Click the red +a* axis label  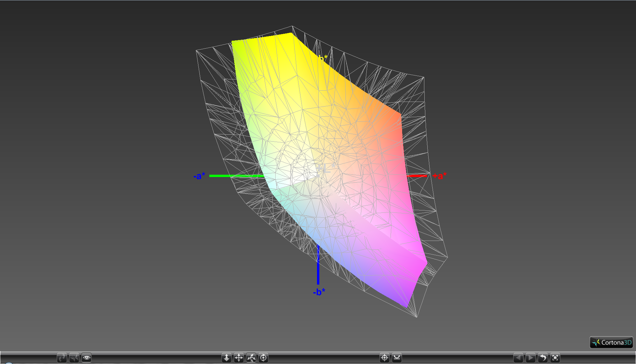[440, 176]
